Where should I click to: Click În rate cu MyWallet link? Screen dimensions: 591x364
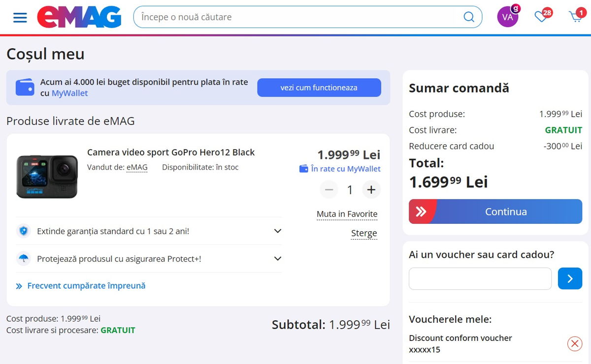point(340,169)
